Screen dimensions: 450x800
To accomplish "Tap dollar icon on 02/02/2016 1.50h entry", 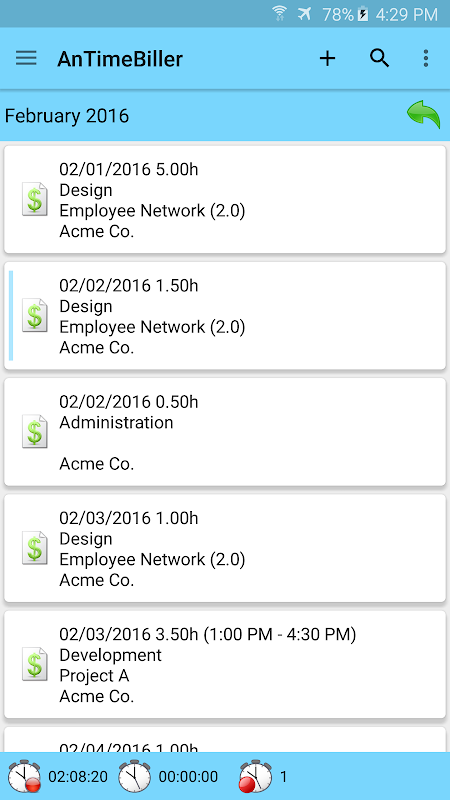I will click(x=35, y=315).
